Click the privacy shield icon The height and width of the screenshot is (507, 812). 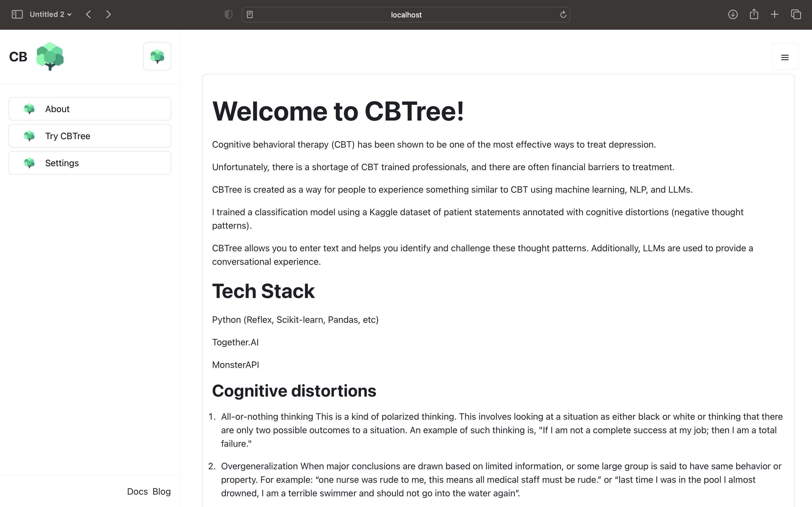tap(228, 14)
